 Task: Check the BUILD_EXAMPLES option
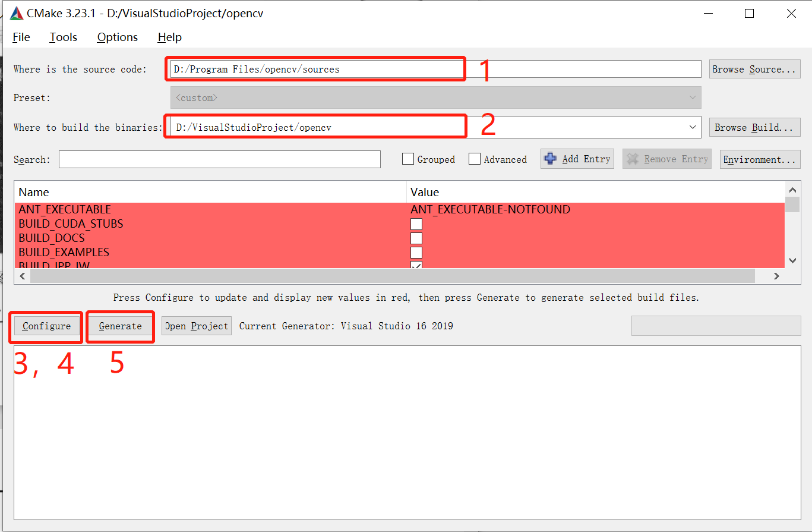click(416, 253)
